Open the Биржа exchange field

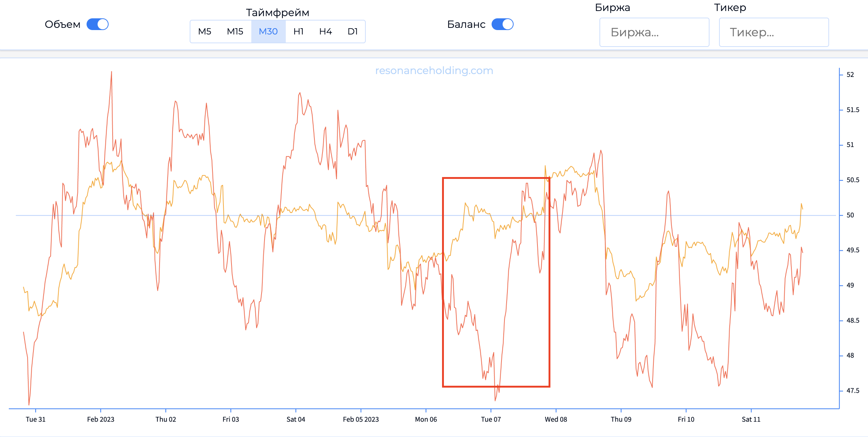[654, 32]
